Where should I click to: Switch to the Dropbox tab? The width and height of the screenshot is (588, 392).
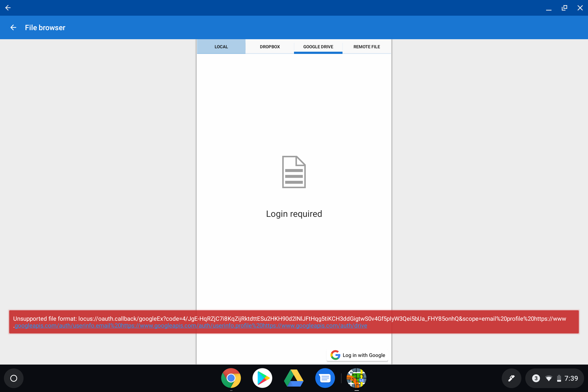(x=269, y=47)
